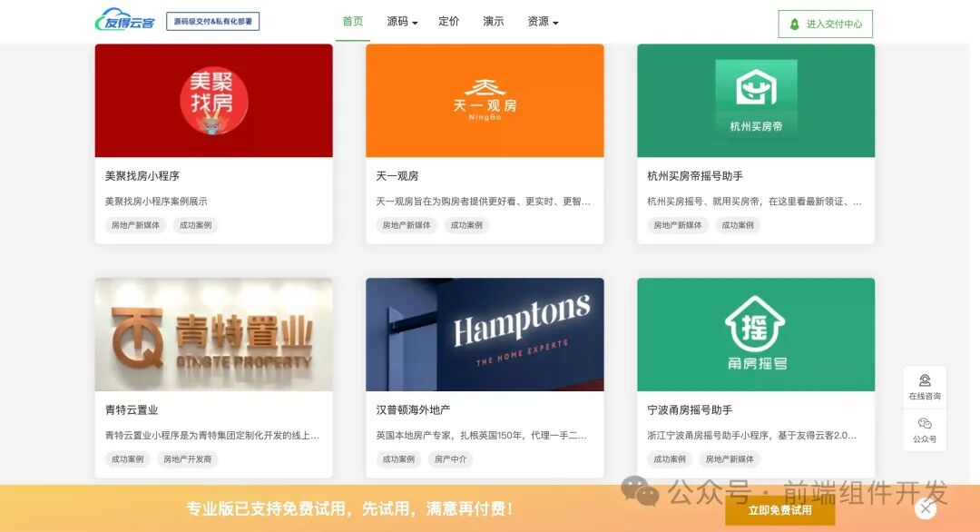
Task: Open the 在线咨询 customer service icon
Action: pos(925,385)
